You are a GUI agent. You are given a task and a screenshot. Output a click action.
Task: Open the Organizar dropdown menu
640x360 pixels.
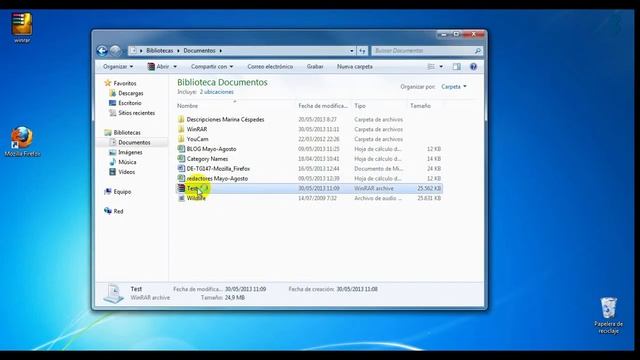pos(118,67)
